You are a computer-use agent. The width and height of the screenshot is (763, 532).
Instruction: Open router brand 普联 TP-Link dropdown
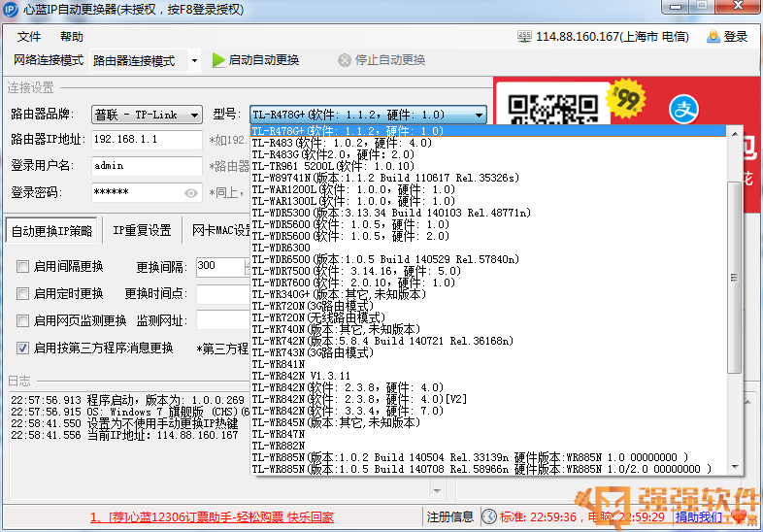[x=147, y=115]
